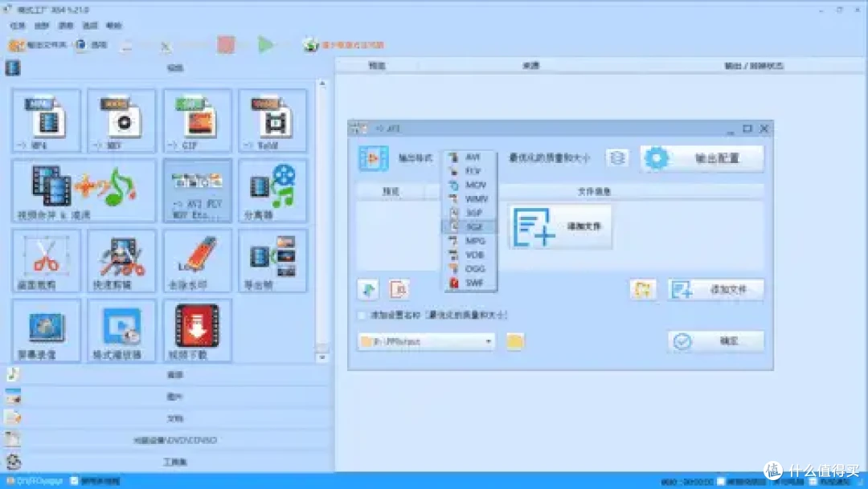Select the -> AVI FLV MOV Etc tile
Viewport: 868px width, 489px height.
click(x=198, y=191)
